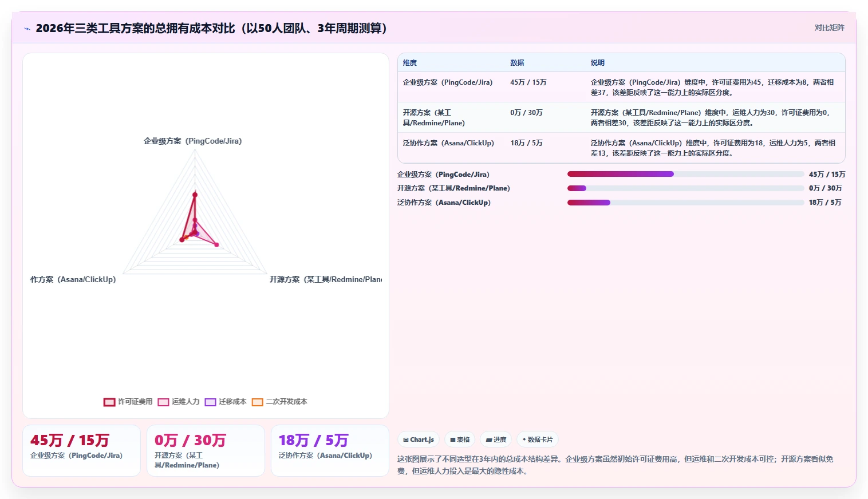Click the radar axis label 企业级方案（PingCode/Jira）
868x499 pixels.
[x=193, y=141]
